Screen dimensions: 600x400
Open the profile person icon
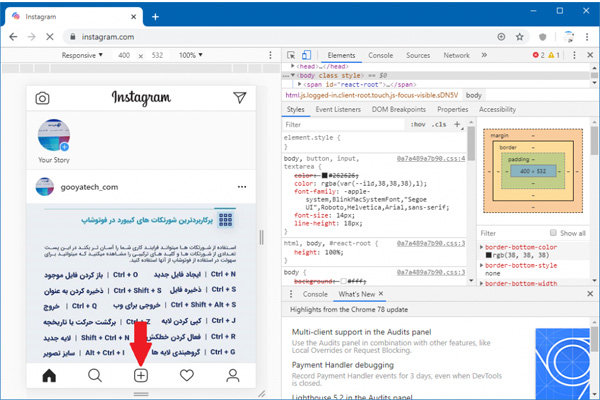pos(233,376)
